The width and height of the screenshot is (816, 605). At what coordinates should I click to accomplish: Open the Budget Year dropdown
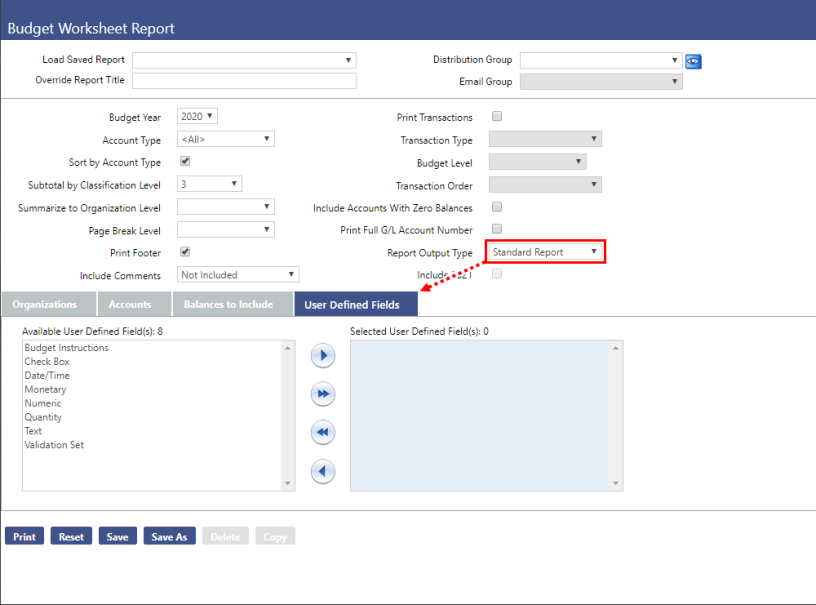coord(197,117)
